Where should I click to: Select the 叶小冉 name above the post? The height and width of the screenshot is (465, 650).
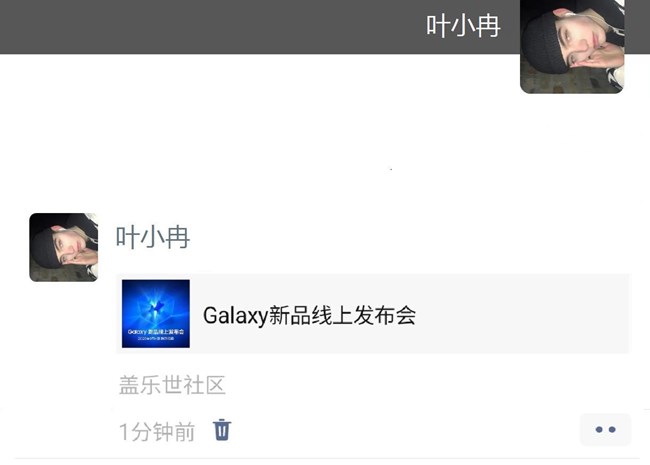coord(153,237)
